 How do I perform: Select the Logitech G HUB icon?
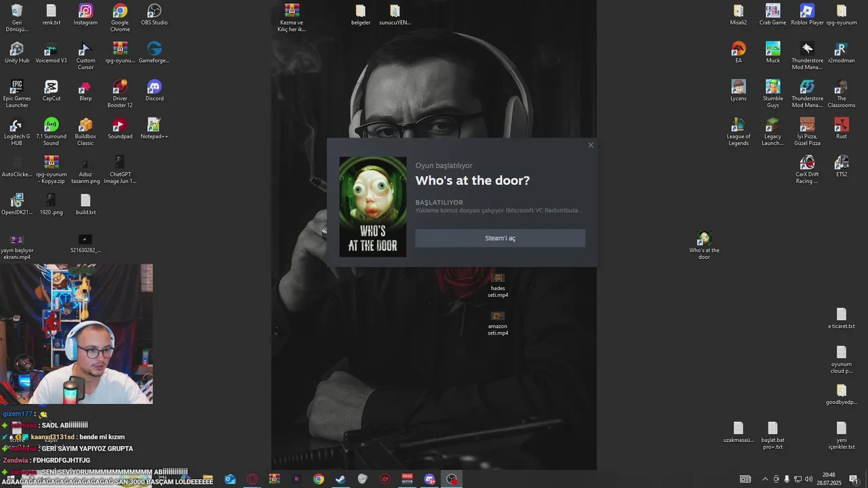pos(17,131)
